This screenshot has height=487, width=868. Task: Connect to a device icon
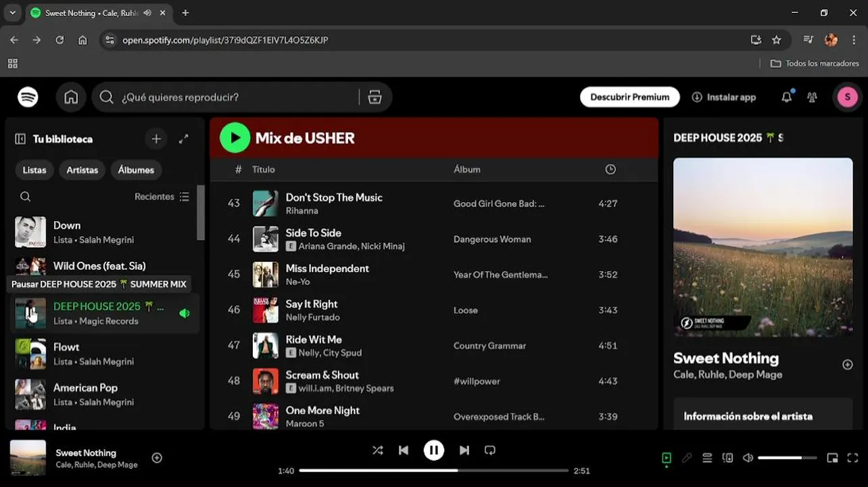[727, 458]
